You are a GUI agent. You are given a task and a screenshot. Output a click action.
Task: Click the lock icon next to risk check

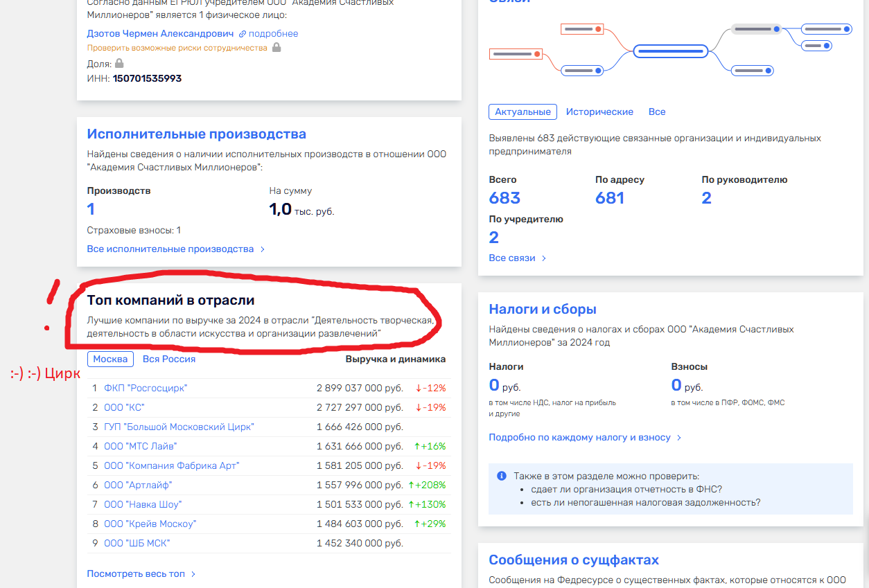tap(276, 48)
